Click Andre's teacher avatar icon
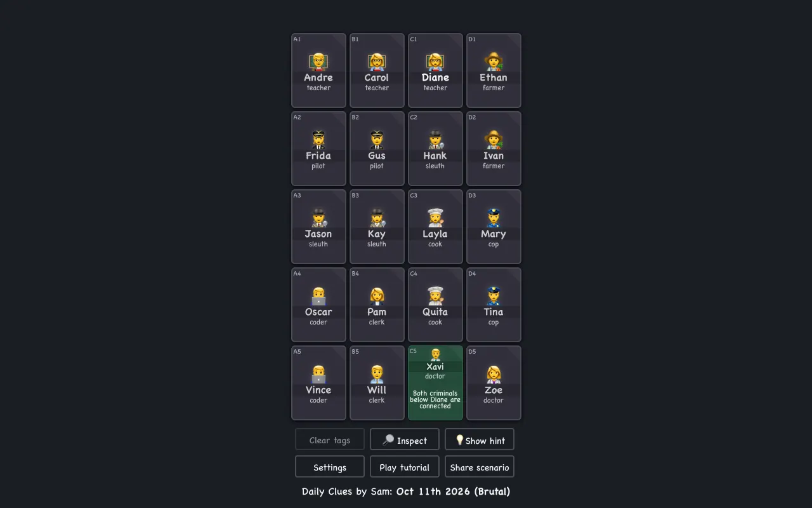Image resolution: width=812 pixels, height=508 pixels. point(318,62)
